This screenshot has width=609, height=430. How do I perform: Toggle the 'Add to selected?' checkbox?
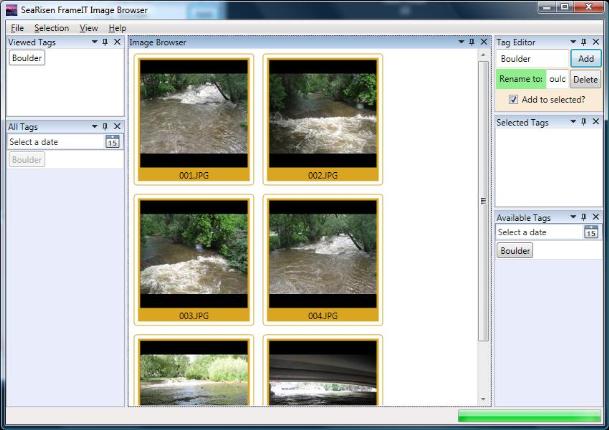click(x=513, y=99)
